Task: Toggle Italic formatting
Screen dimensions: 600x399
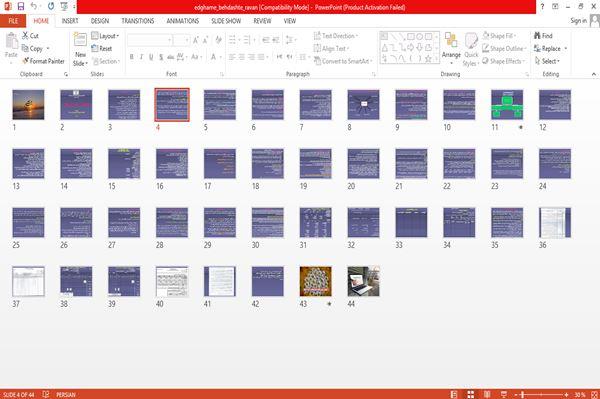Action: tap(141, 57)
